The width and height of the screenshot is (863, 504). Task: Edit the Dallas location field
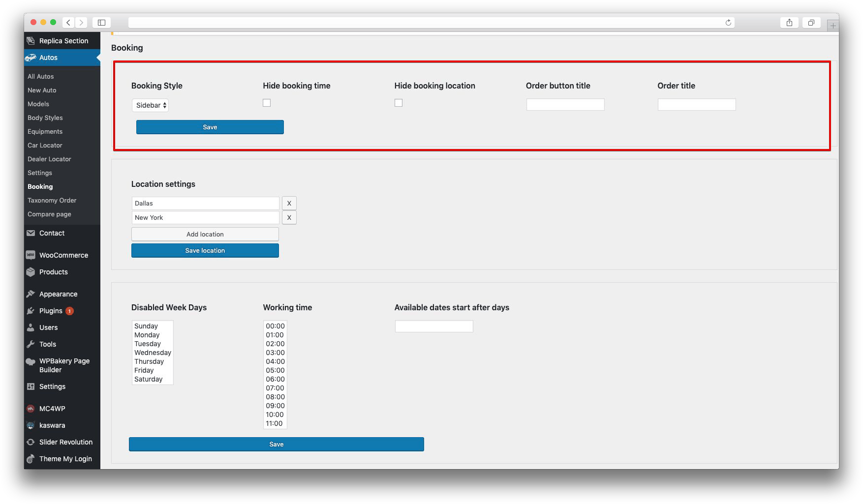click(206, 203)
